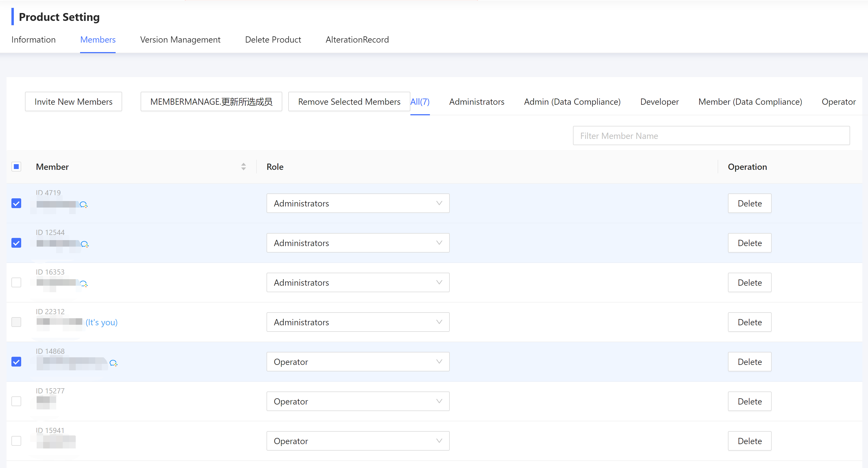Click the Operation column header
This screenshot has height=468, width=868.
[x=747, y=167]
